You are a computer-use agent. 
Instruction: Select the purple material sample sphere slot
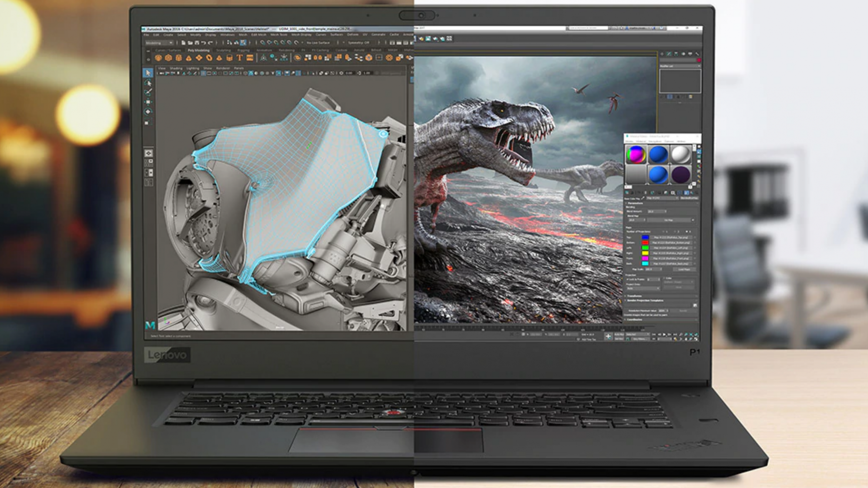[x=681, y=175]
